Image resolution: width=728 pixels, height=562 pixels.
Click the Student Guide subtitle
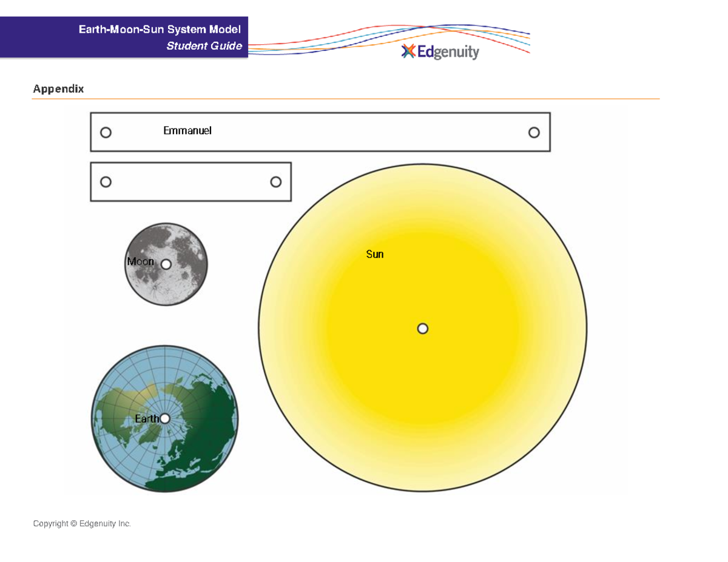[x=205, y=45]
